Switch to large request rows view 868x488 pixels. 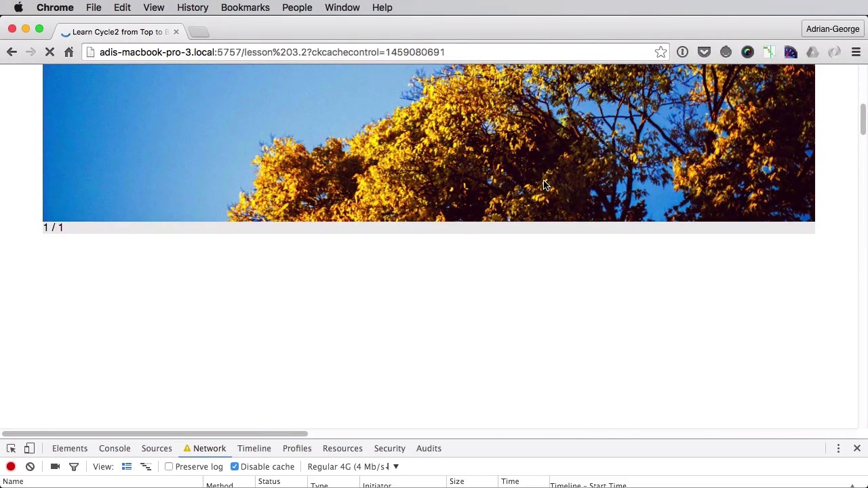127,466
